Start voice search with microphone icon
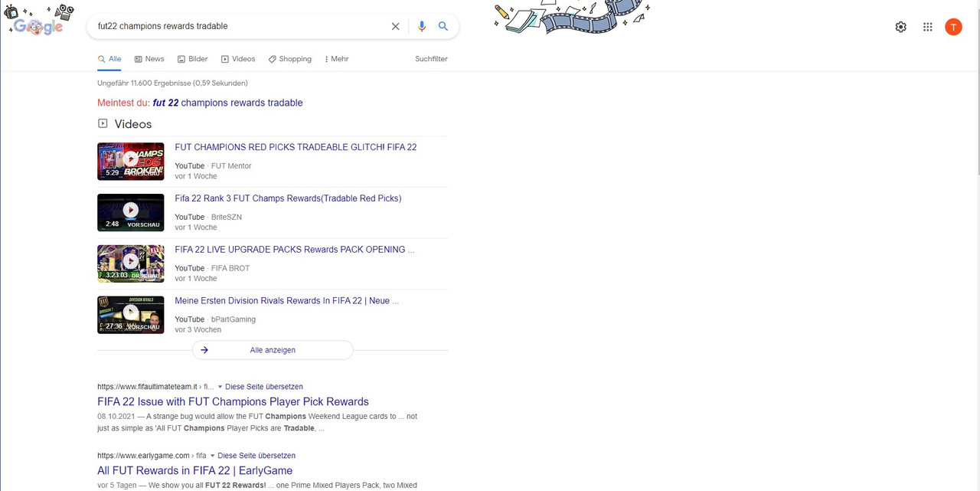Screen dimensions: 980x491 tap(421, 26)
